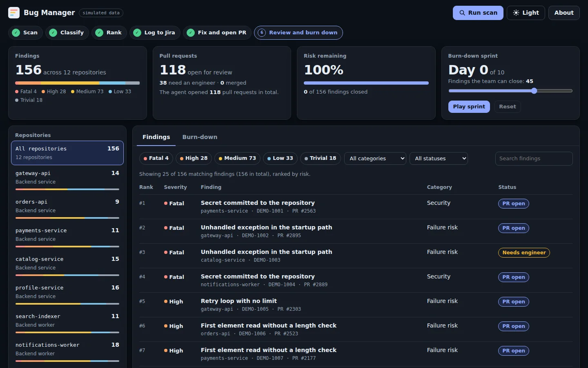Open finding #4 Secret committed row

(356, 280)
